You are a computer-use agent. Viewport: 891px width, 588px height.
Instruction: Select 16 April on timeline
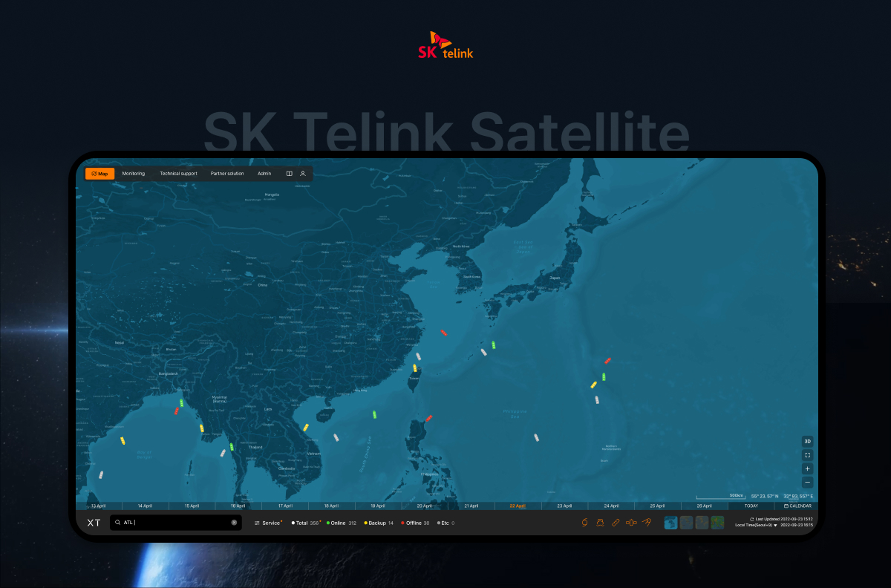click(x=238, y=506)
